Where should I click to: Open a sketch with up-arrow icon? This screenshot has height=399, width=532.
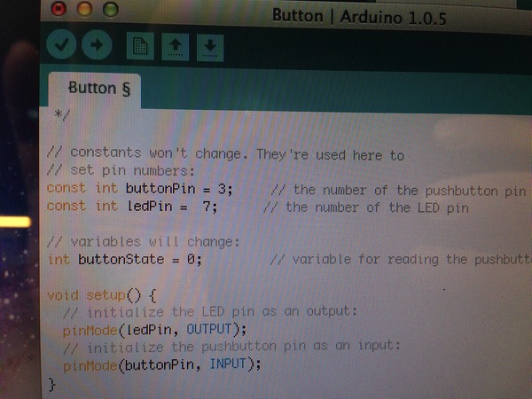click(175, 47)
